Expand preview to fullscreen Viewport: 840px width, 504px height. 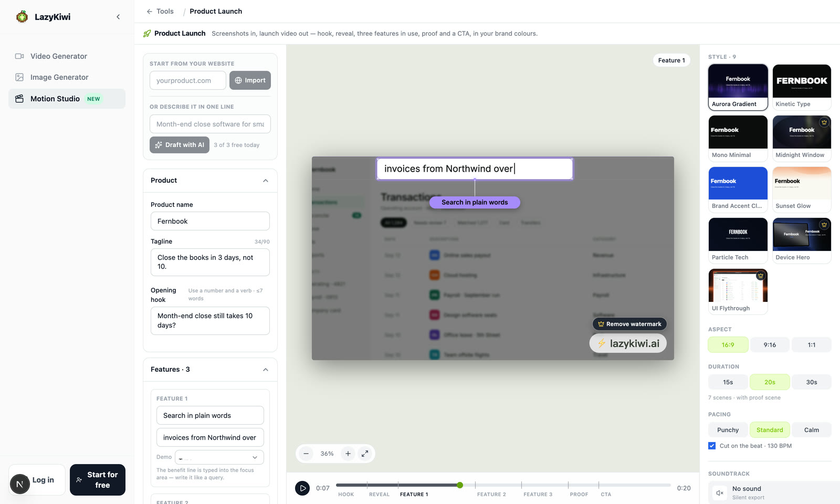click(365, 454)
